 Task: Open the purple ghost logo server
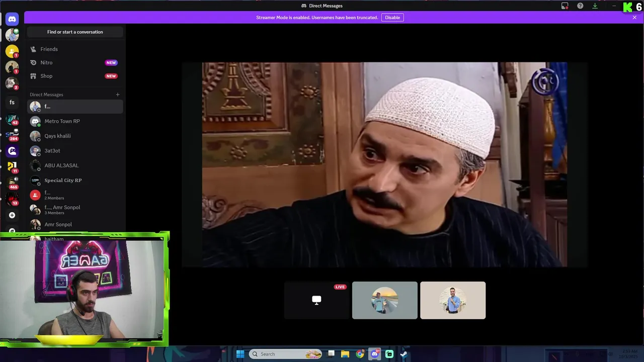coord(12,151)
